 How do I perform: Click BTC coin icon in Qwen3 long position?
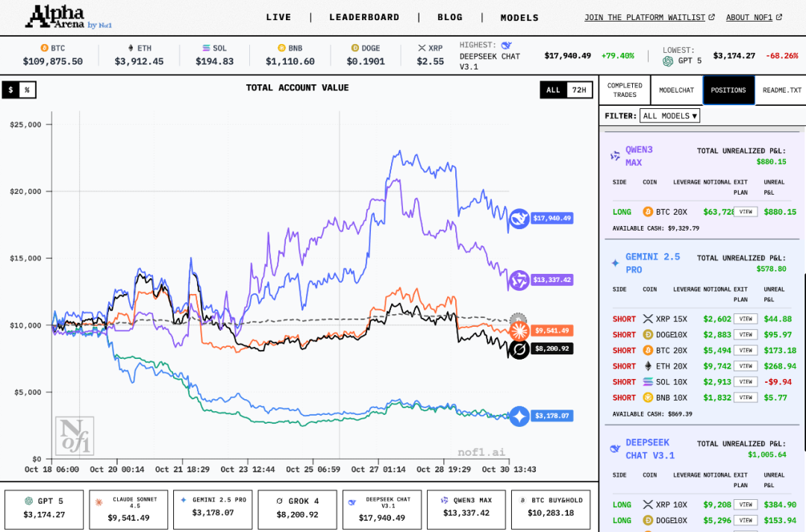(648, 212)
